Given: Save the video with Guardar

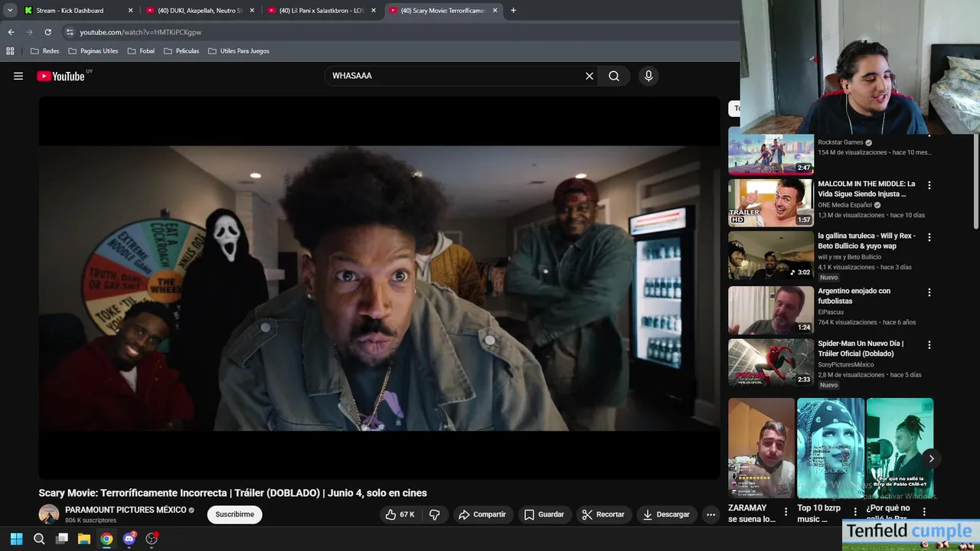Looking at the screenshot, I should click(x=544, y=514).
